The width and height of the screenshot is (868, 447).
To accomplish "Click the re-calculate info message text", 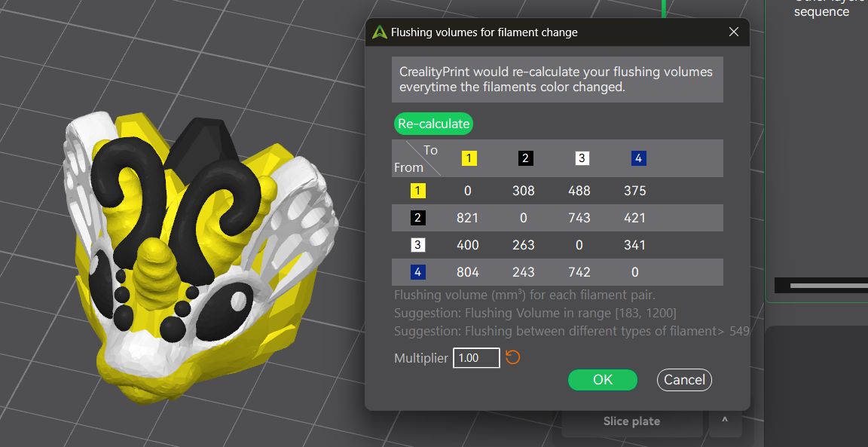I will (x=556, y=79).
